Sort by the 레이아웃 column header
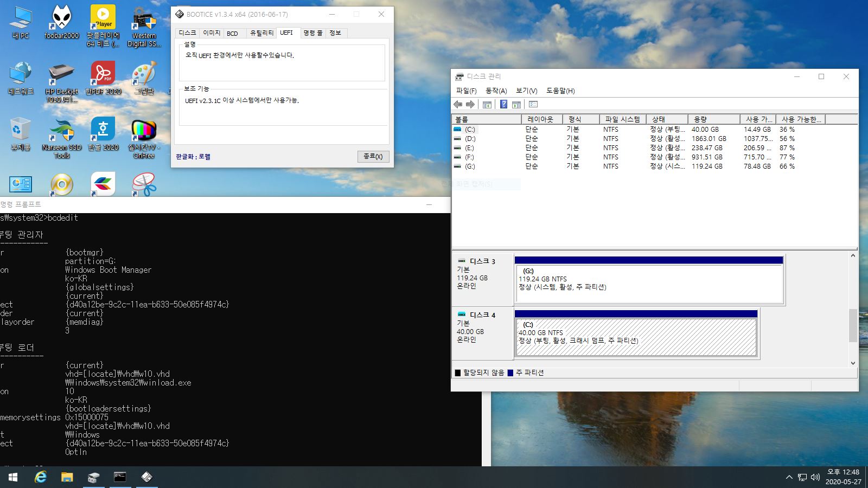The width and height of the screenshot is (868, 488). [541, 119]
